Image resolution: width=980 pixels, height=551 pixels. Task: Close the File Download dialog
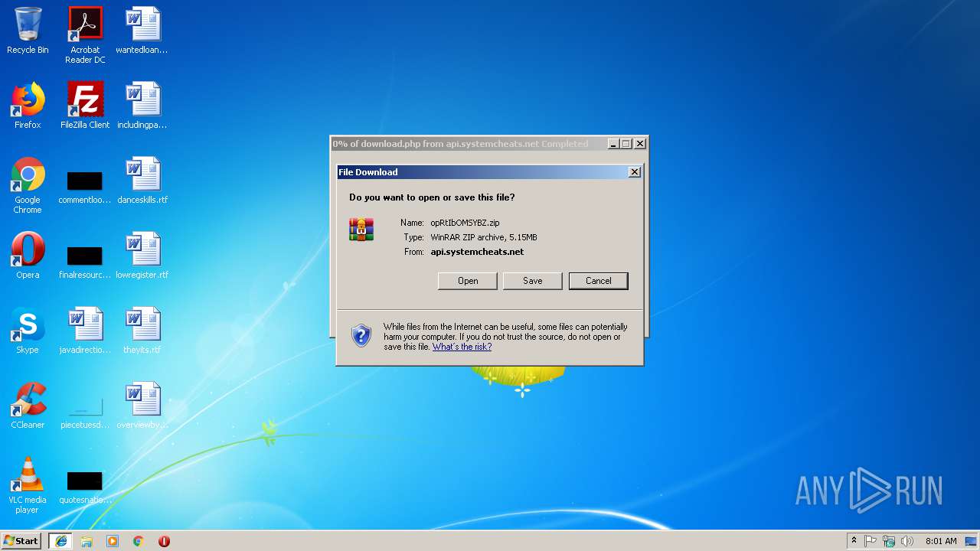click(x=634, y=172)
